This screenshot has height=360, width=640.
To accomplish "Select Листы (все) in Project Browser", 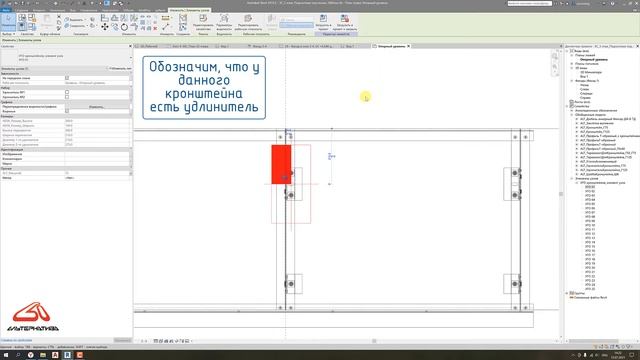I will click(x=582, y=102).
